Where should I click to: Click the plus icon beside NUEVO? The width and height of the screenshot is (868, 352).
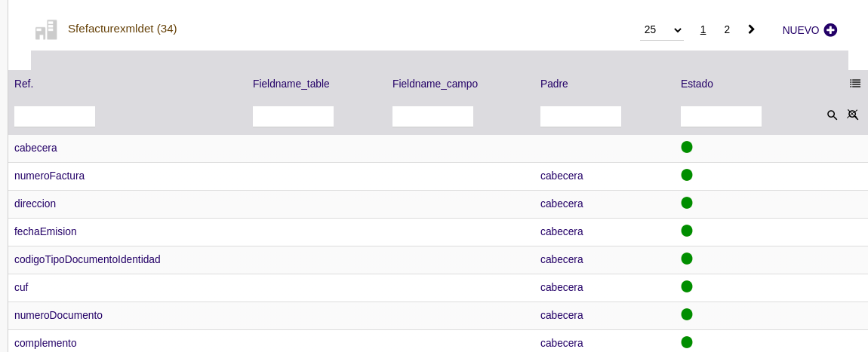830,30
